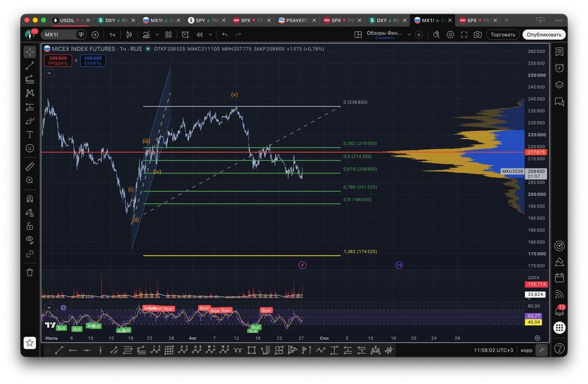
Task: Click the Опубликовать button
Action: click(x=544, y=34)
